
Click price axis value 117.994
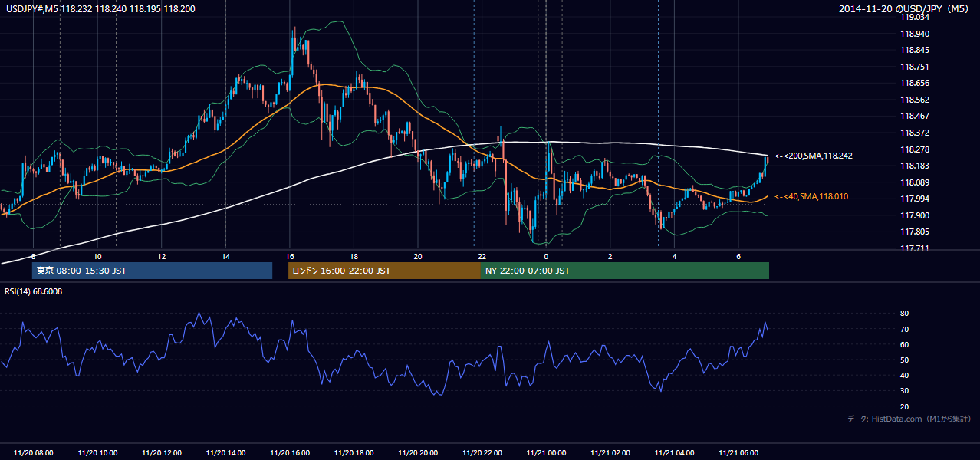[x=914, y=199]
